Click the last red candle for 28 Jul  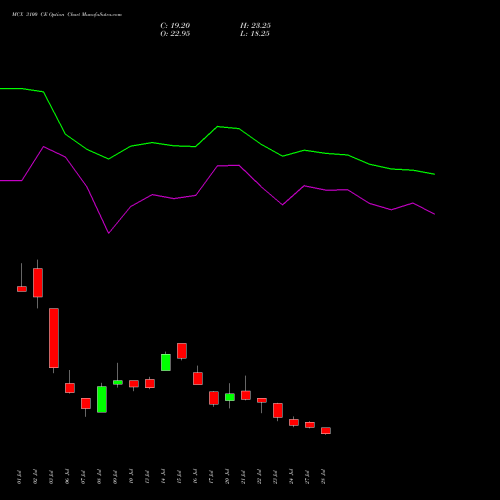point(326,431)
